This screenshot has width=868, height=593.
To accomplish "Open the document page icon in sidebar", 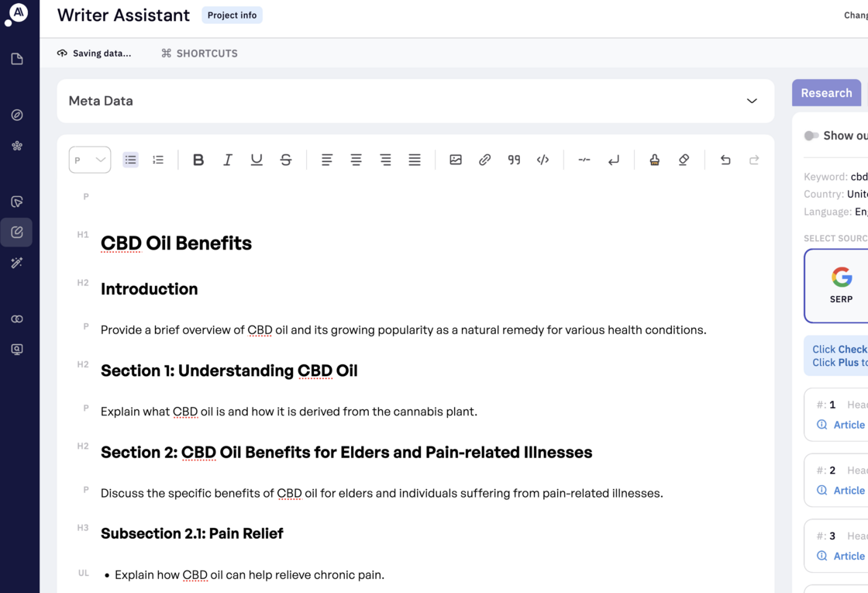I will point(17,59).
